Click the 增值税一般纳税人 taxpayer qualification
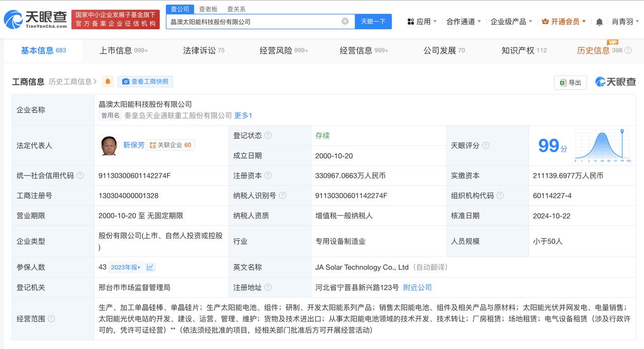Viewport: 644px width, 349px height. (344, 216)
